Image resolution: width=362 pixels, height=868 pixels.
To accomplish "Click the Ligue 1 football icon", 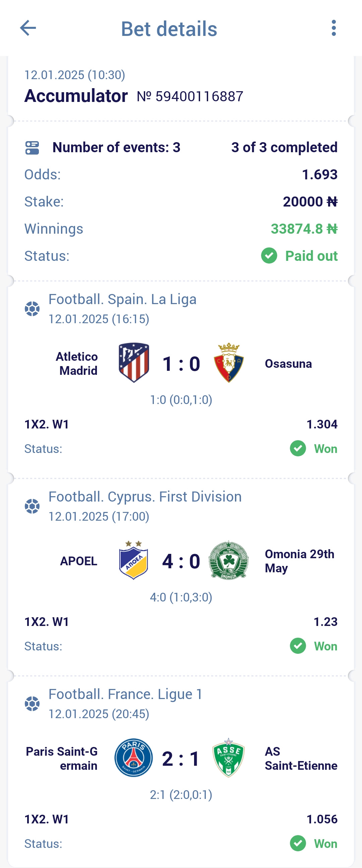I will point(32,704).
